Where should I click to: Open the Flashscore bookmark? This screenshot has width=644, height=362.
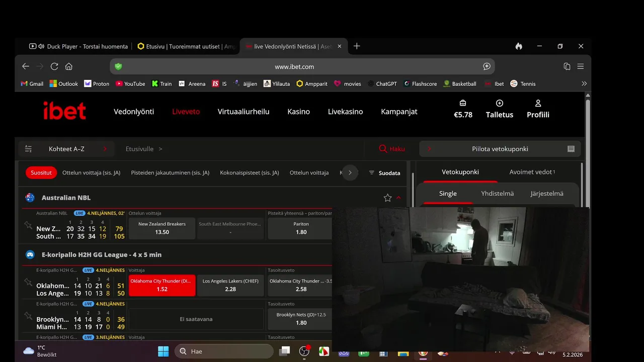[420, 84]
